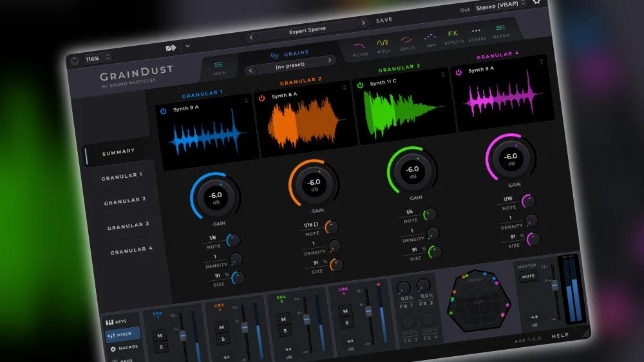Click the Master volume fader
The image size is (644, 362).
(554, 285)
